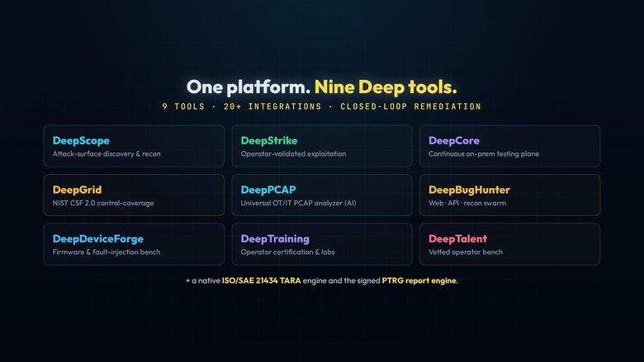The width and height of the screenshot is (644, 362).
Task: Click the ISO/SAE 21434 TARA highlighted text
Action: 261,281
